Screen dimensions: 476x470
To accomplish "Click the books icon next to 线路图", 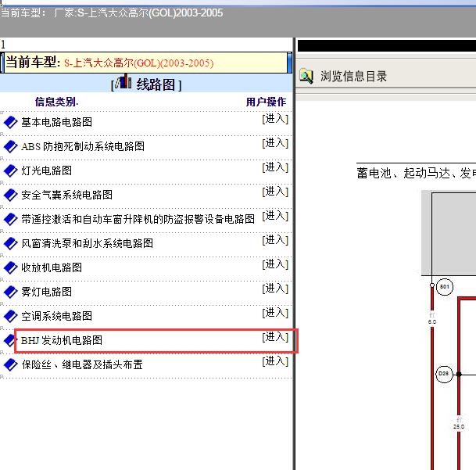I will point(123,81).
